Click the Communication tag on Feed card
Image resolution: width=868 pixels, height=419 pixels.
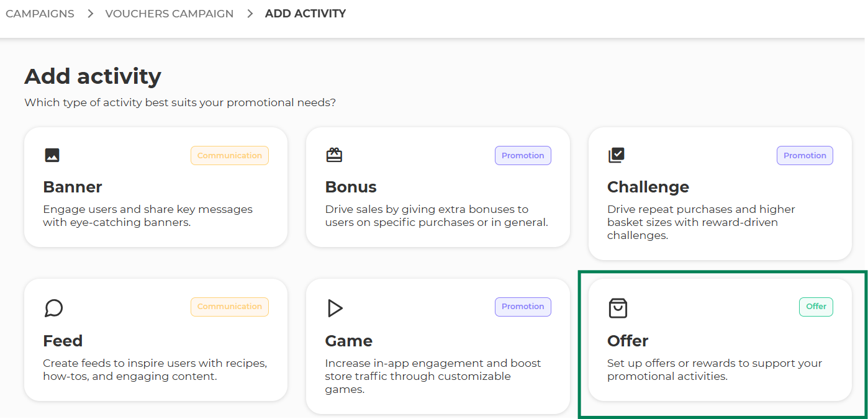(230, 307)
